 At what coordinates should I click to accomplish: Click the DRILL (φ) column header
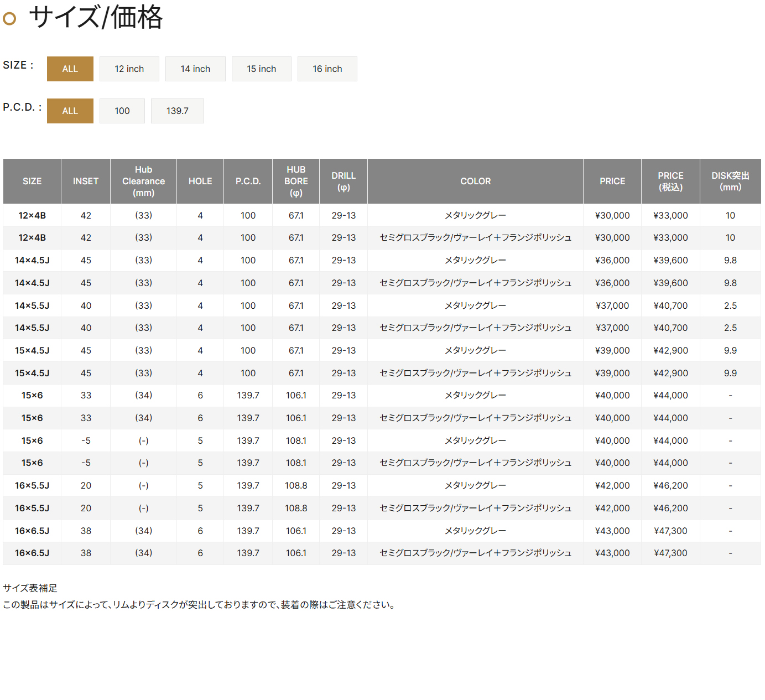point(344,182)
